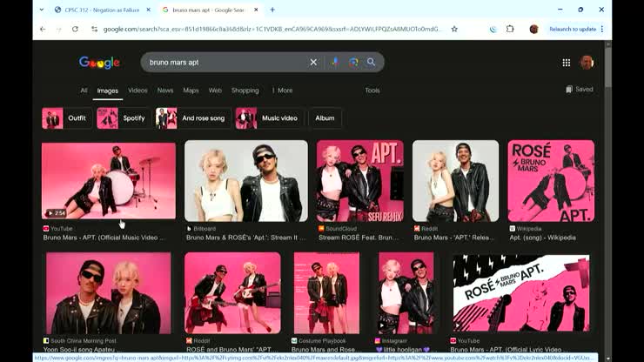Switch to the CPSC 312 browser tab
Image resolution: width=644 pixels, height=362 pixels.
101,10
